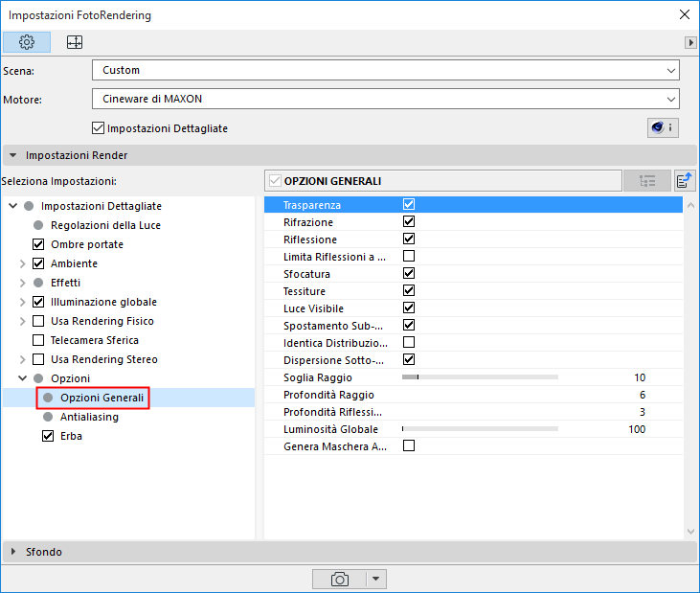Open the settings gear tab
This screenshot has height=593, width=700.
(27, 42)
